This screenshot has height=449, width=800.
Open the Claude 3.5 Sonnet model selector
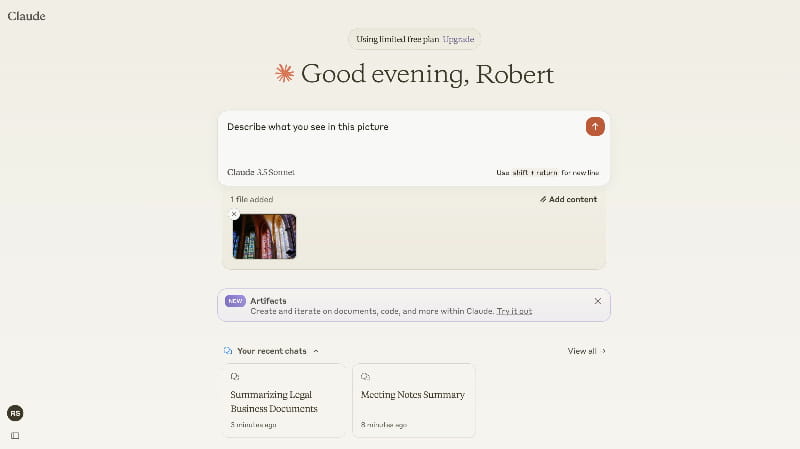[x=261, y=172]
